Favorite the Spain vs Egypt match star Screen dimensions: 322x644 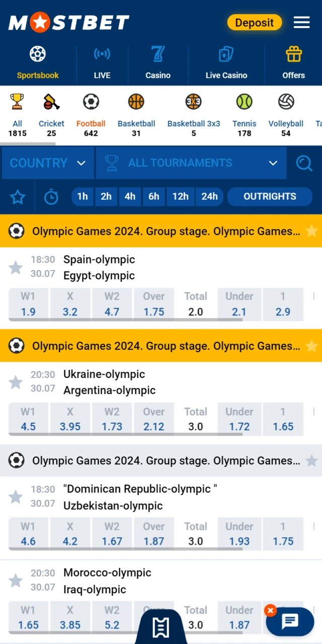16,267
